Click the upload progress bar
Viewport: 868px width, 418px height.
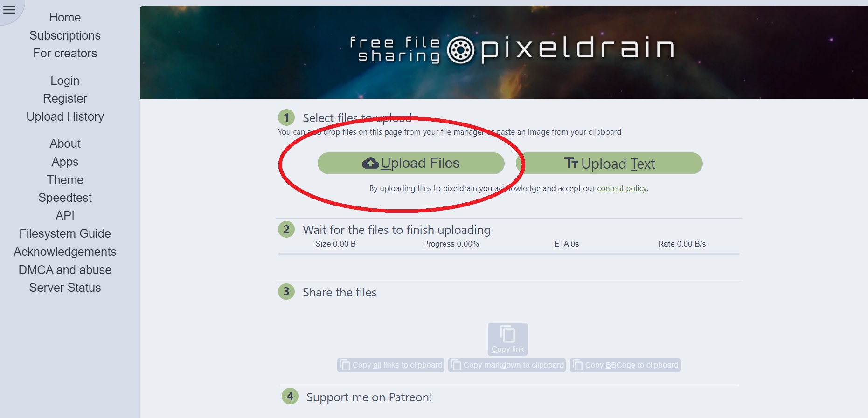tap(508, 254)
